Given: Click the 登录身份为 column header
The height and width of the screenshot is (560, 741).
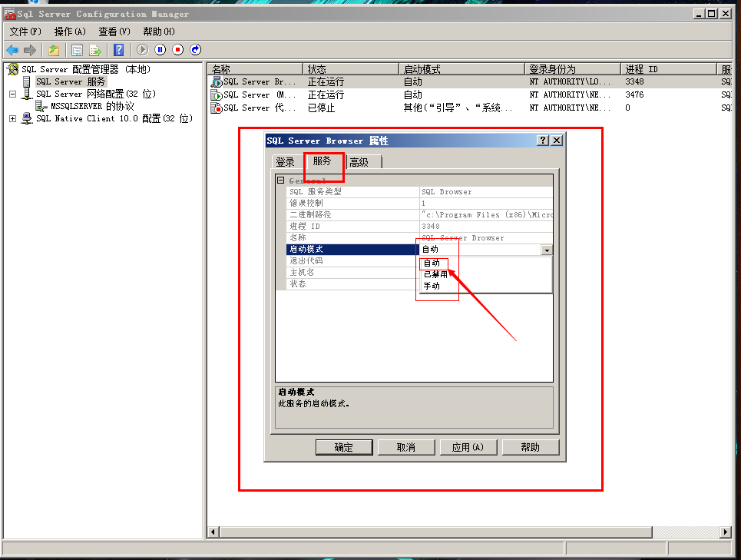Looking at the screenshot, I should [x=573, y=69].
